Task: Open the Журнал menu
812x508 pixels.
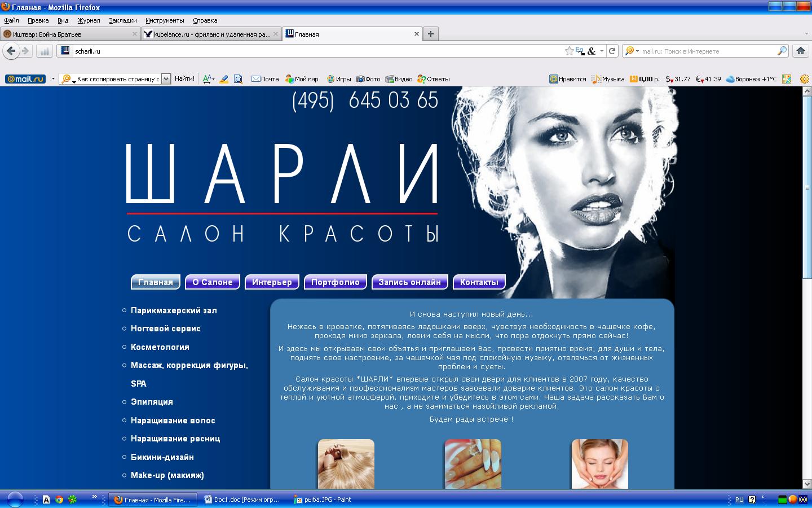Action: (x=89, y=20)
